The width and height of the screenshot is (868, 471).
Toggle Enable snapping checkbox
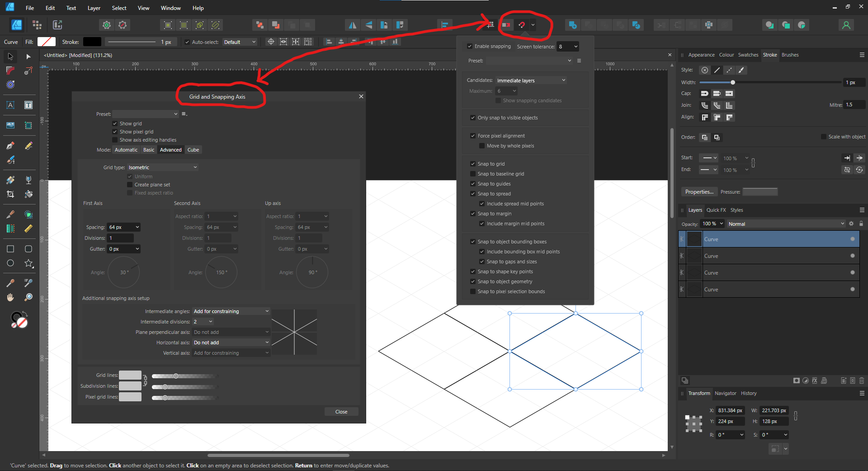pyautogui.click(x=470, y=46)
